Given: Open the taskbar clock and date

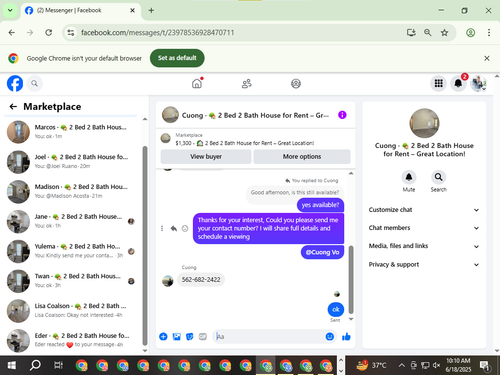Looking at the screenshot, I should [458, 365].
